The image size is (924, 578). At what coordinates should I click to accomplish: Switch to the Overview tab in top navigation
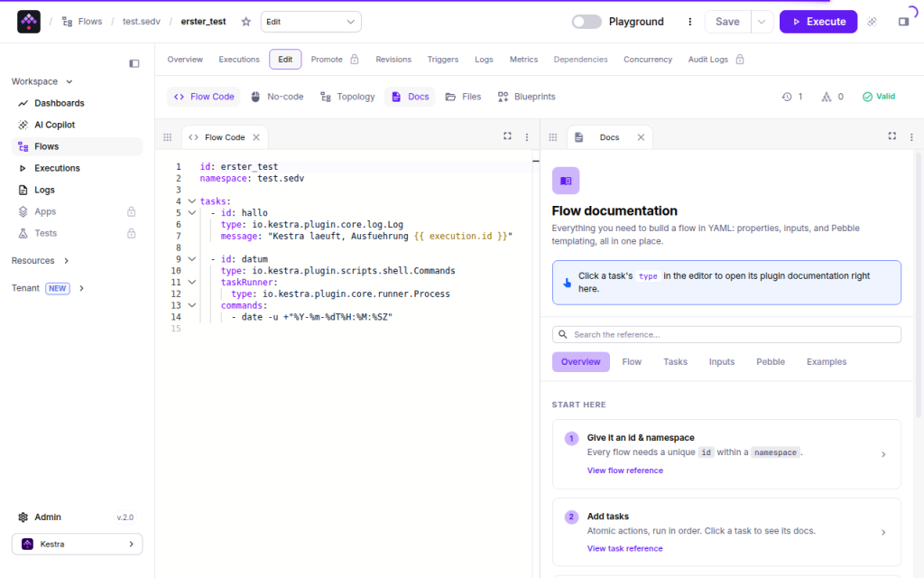(185, 60)
